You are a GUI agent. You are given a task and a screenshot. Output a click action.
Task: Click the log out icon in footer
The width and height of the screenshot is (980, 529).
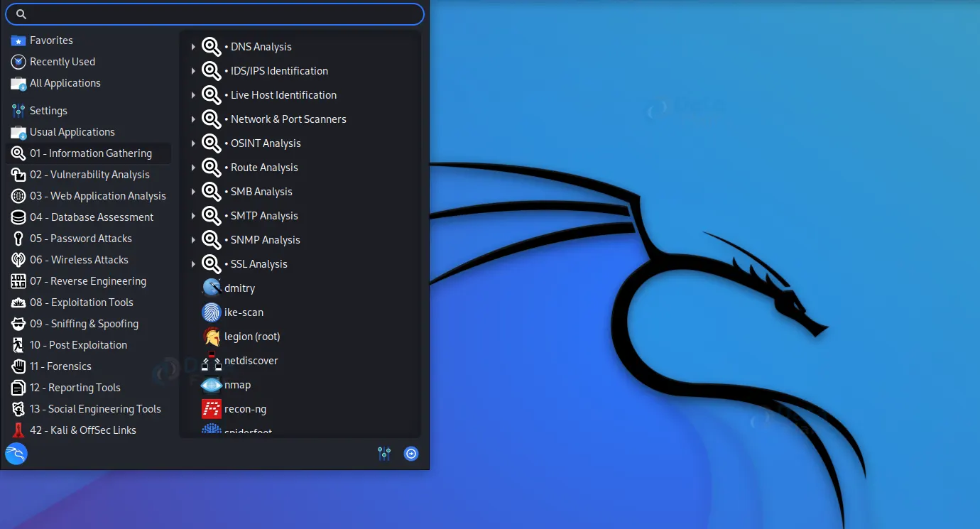click(411, 454)
